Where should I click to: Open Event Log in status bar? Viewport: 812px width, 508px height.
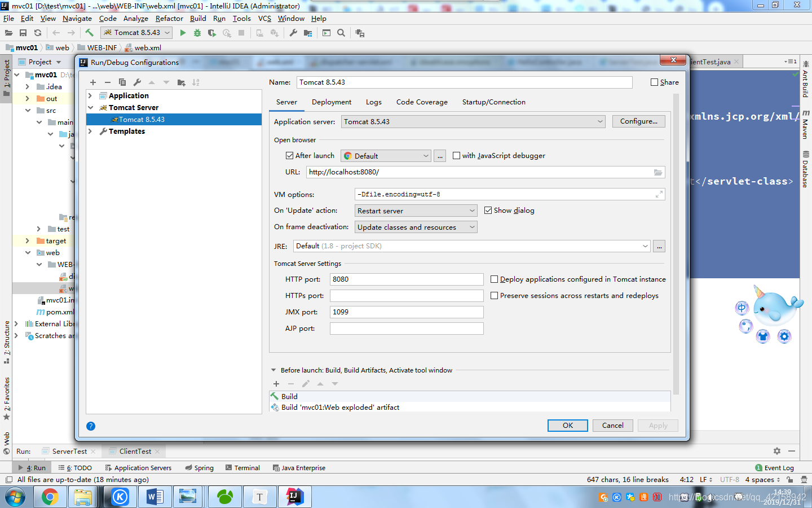(x=774, y=468)
